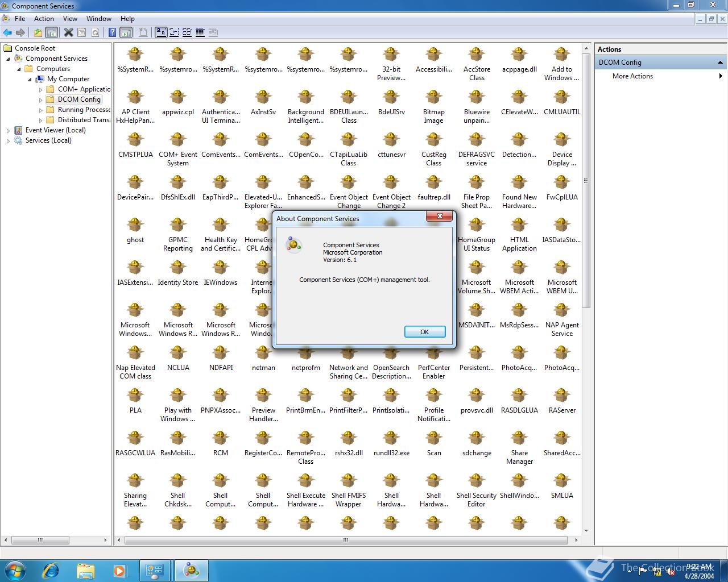Collapse the Component Services tree node

tap(9, 59)
